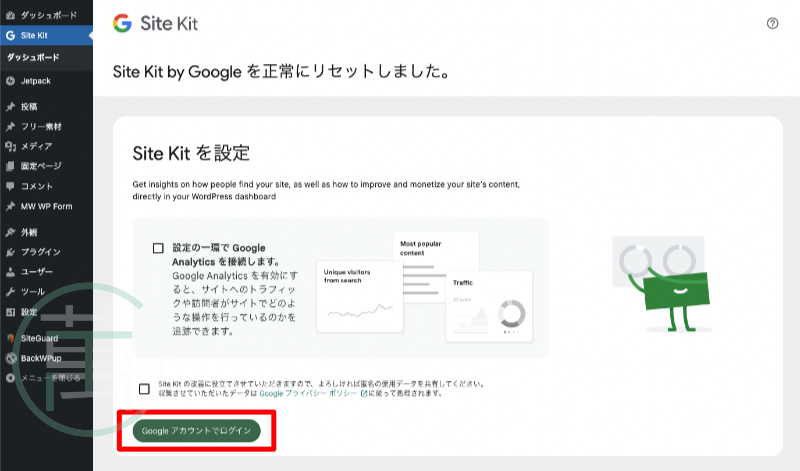Open Google プライバシー ポリシー link
This screenshot has height=471, width=800.
pyautogui.click(x=308, y=393)
